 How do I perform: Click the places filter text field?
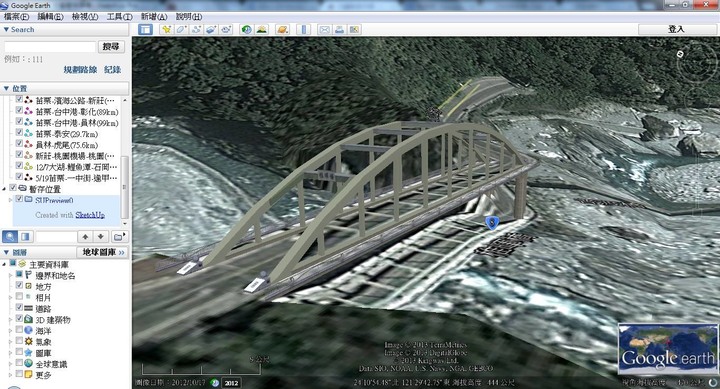pyautogui.click(x=56, y=237)
